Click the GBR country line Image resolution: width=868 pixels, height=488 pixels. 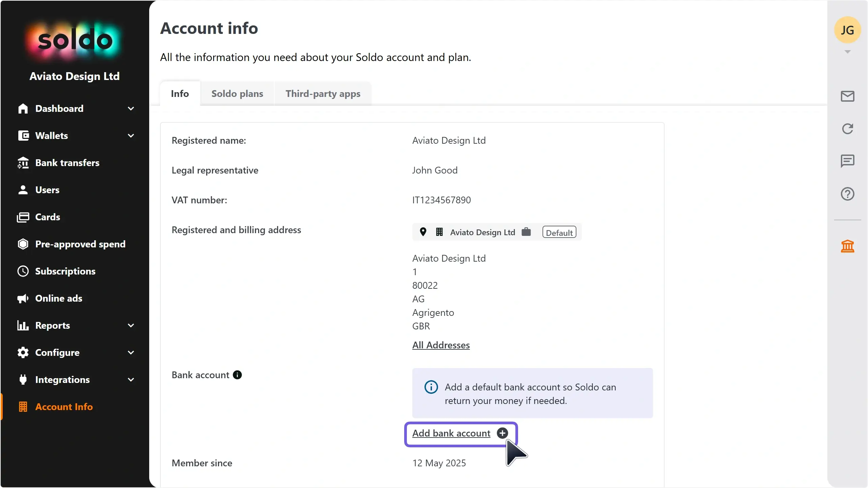pos(421,326)
